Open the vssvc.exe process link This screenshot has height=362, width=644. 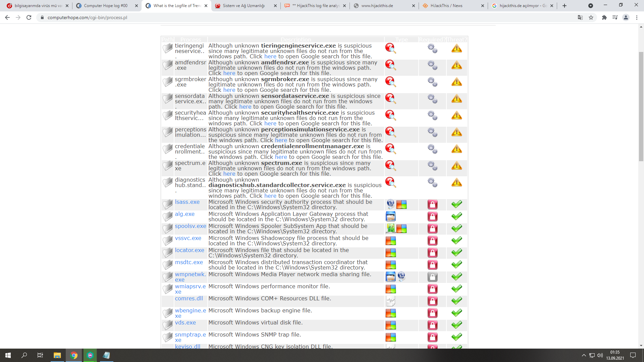tap(188, 238)
